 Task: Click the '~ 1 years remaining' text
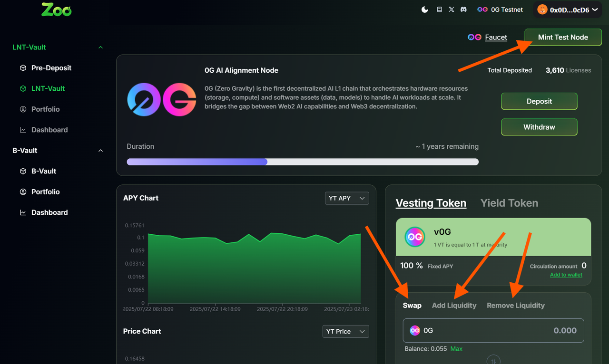pos(447,146)
